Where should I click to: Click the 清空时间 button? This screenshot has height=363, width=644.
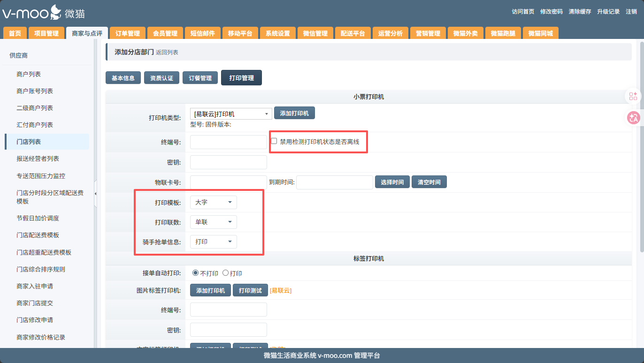tap(429, 182)
